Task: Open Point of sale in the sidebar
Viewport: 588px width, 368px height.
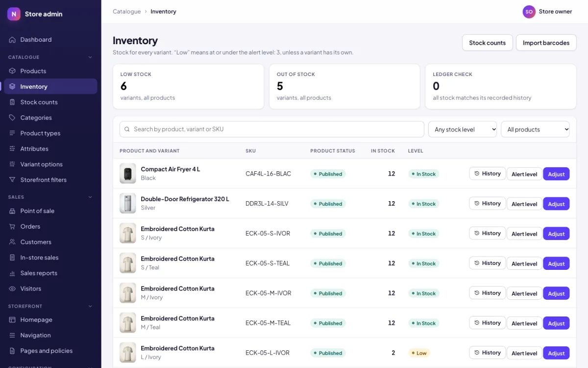Action: 50,211
